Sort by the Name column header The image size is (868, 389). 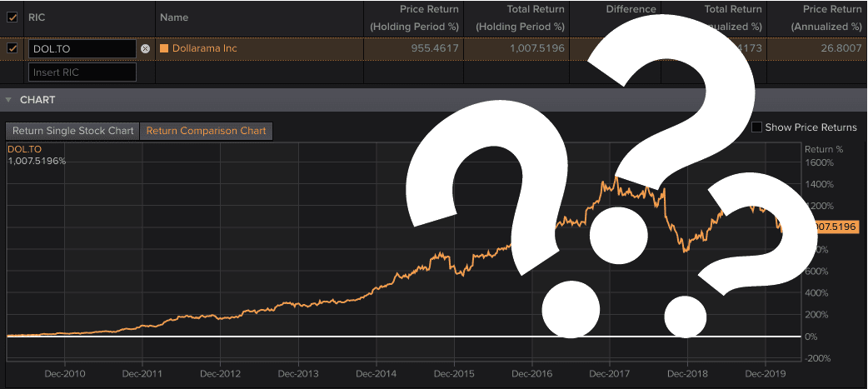tap(174, 17)
